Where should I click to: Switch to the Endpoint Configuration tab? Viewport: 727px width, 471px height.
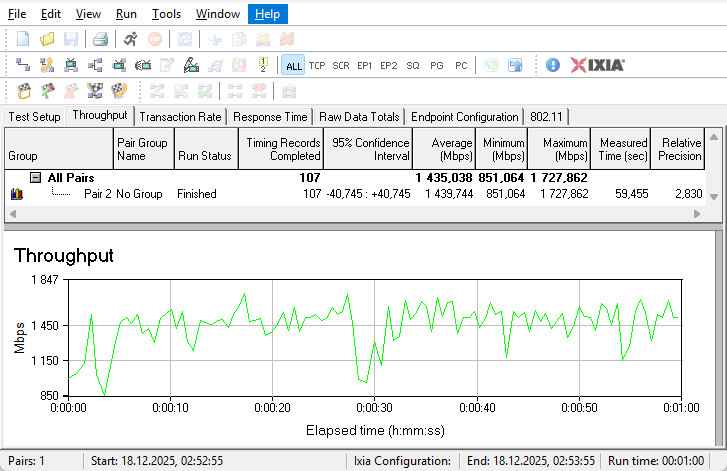coord(465,117)
